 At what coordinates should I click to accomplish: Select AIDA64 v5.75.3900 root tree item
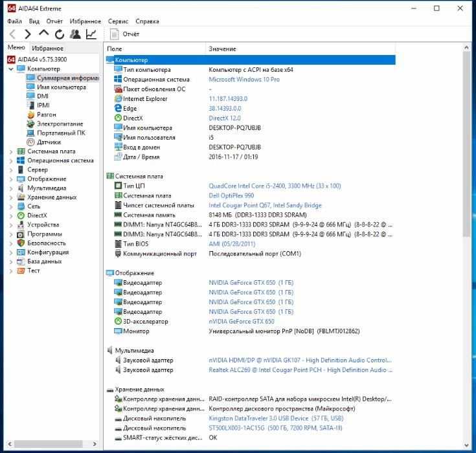click(37, 60)
